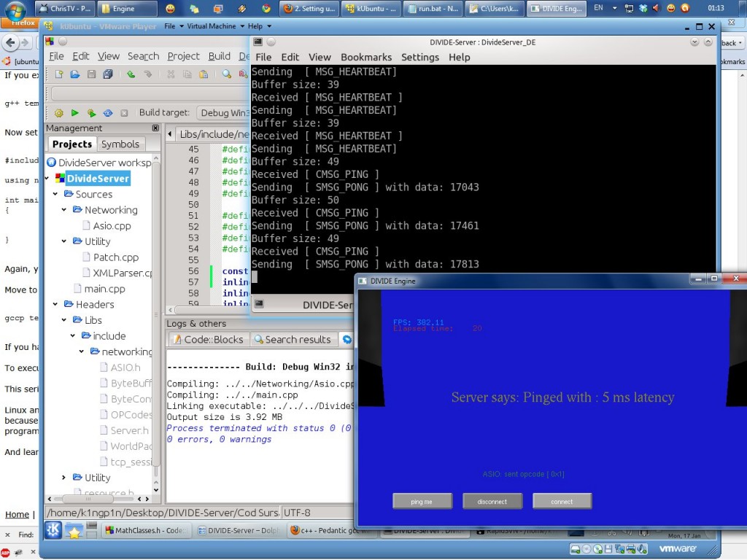Click the 'ping me' button
Screen dimensions: 747x560
(422, 502)
